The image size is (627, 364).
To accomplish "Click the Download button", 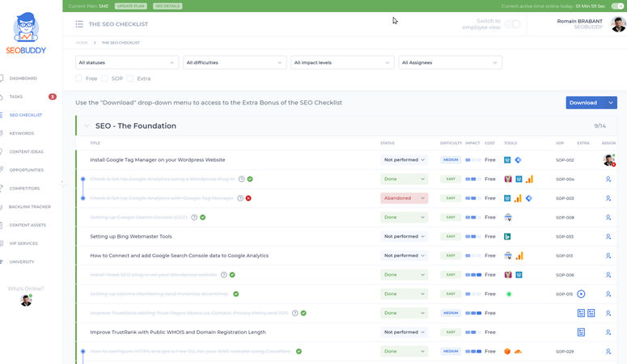I will click(x=585, y=103).
